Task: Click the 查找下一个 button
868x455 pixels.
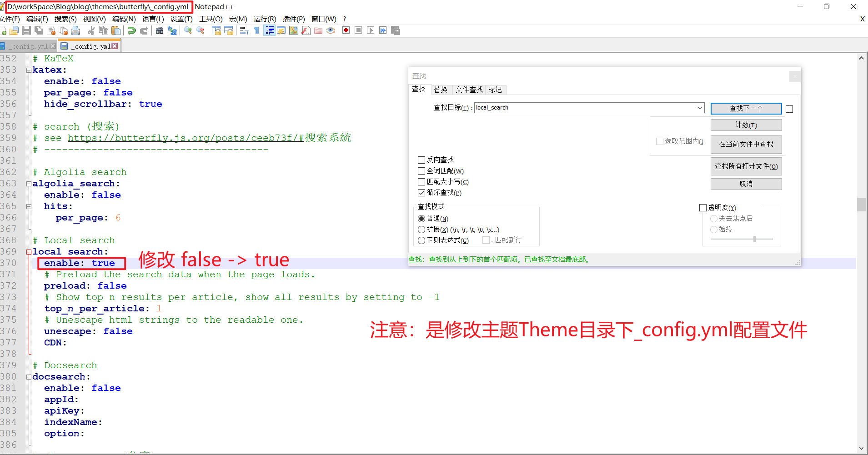Action: pyautogui.click(x=746, y=108)
